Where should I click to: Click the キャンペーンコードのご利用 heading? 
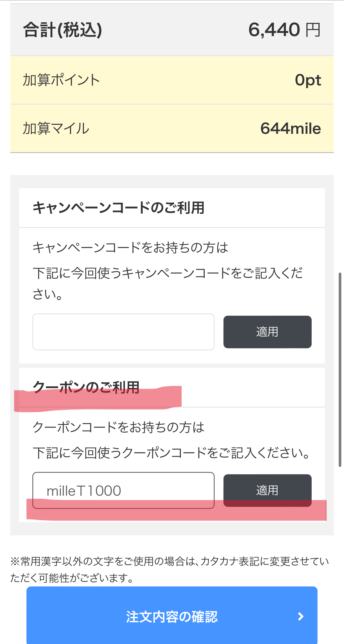tap(118, 208)
